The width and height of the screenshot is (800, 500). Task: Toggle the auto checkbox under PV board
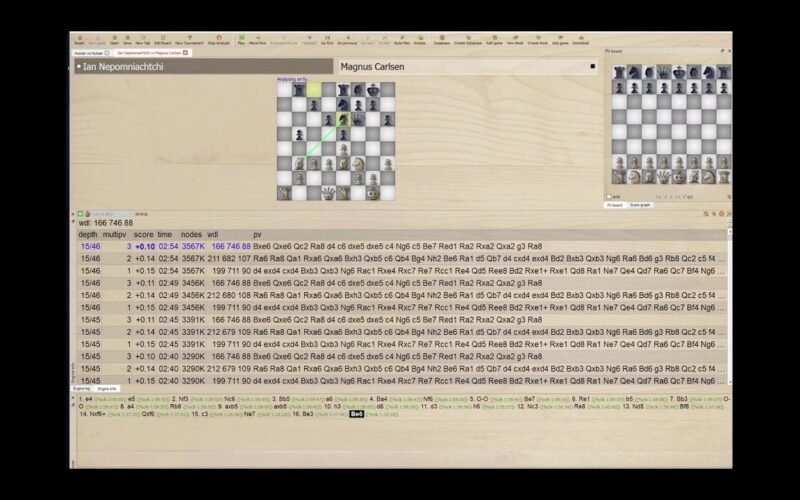click(609, 196)
